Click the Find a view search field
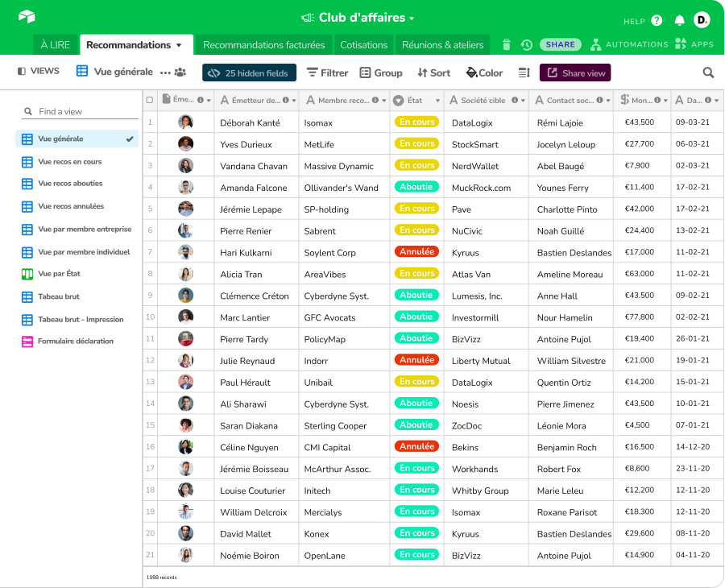 tap(81, 112)
